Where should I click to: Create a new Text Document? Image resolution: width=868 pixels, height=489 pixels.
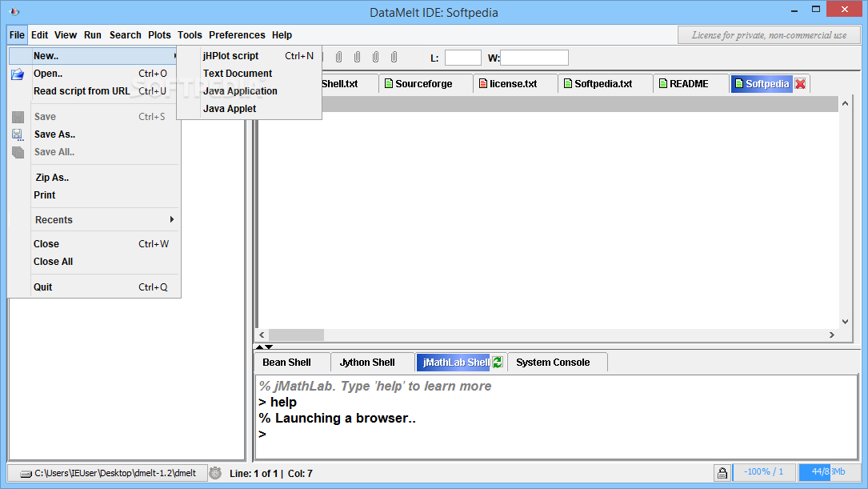coord(249,74)
